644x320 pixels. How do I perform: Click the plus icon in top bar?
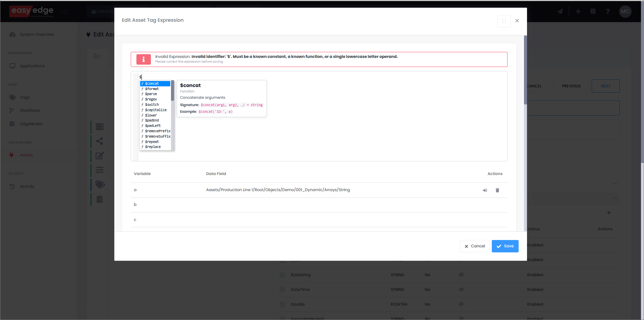[578, 11]
